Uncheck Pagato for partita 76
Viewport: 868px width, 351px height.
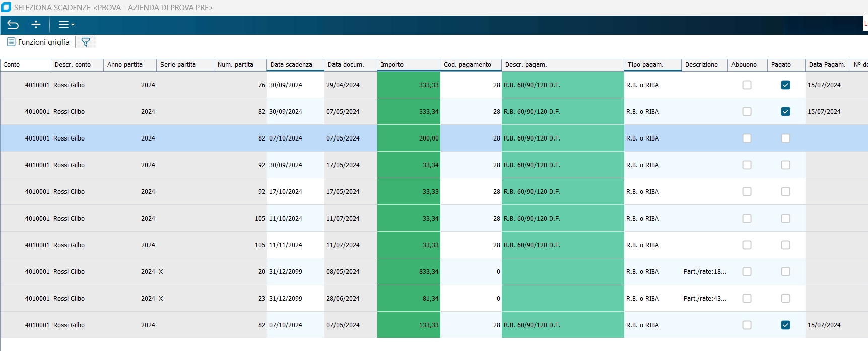[x=785, y=85]
